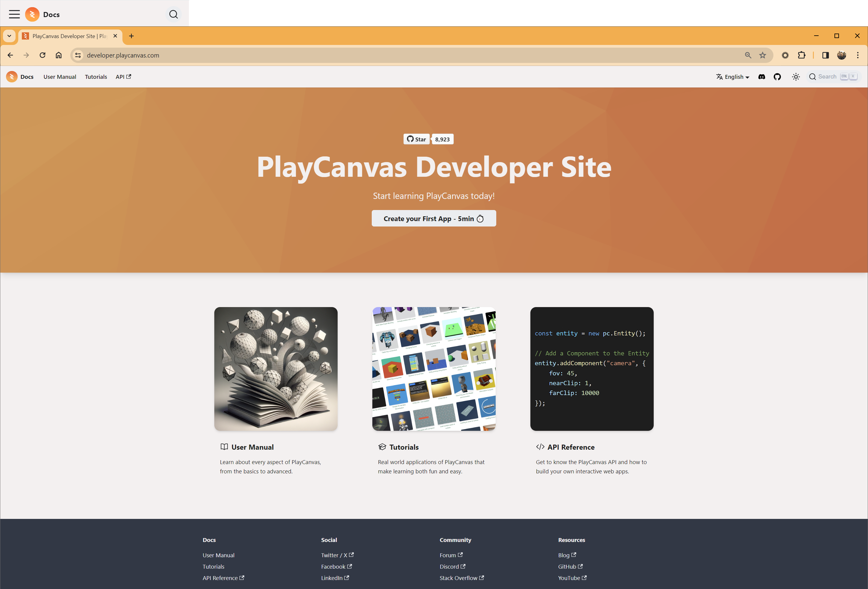The width and height of the screenshot is (868, 589).
Task: Select the English language dropdown
Action: (x=733, y=77)
